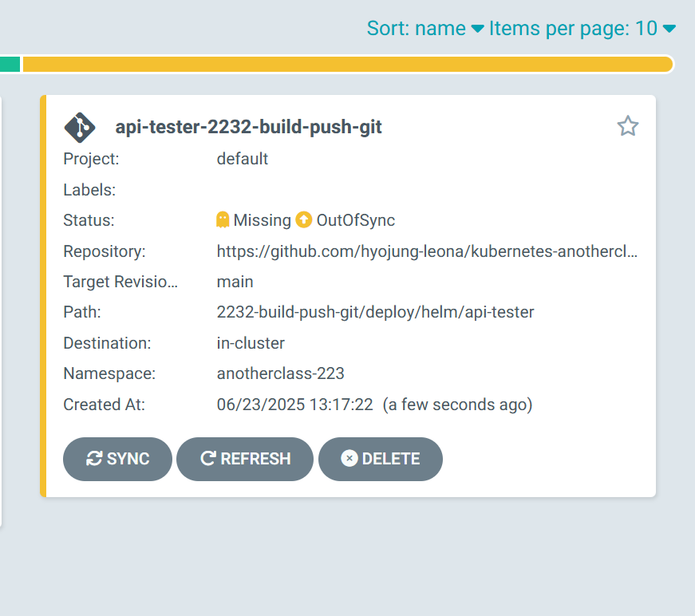Click path '2232-build-push-git/deploy/helm/api-tester'
695x616 pixels.
pos(375,313)
